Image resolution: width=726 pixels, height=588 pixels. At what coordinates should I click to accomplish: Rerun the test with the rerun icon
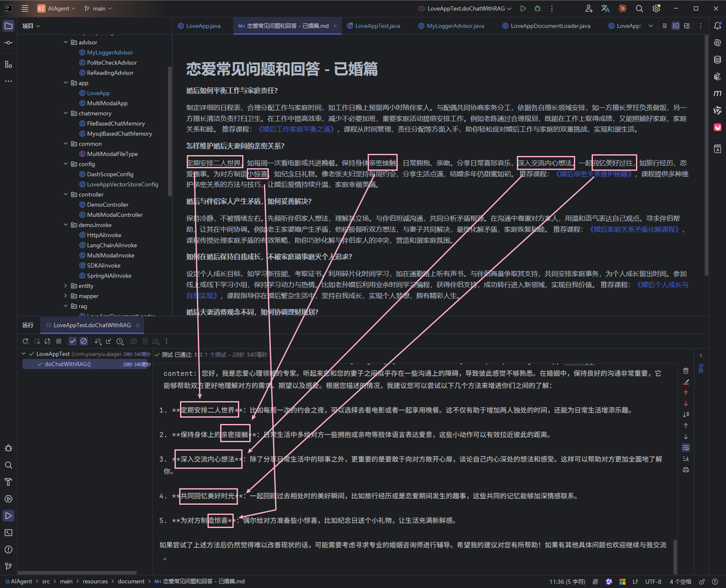tap(26, 341)
